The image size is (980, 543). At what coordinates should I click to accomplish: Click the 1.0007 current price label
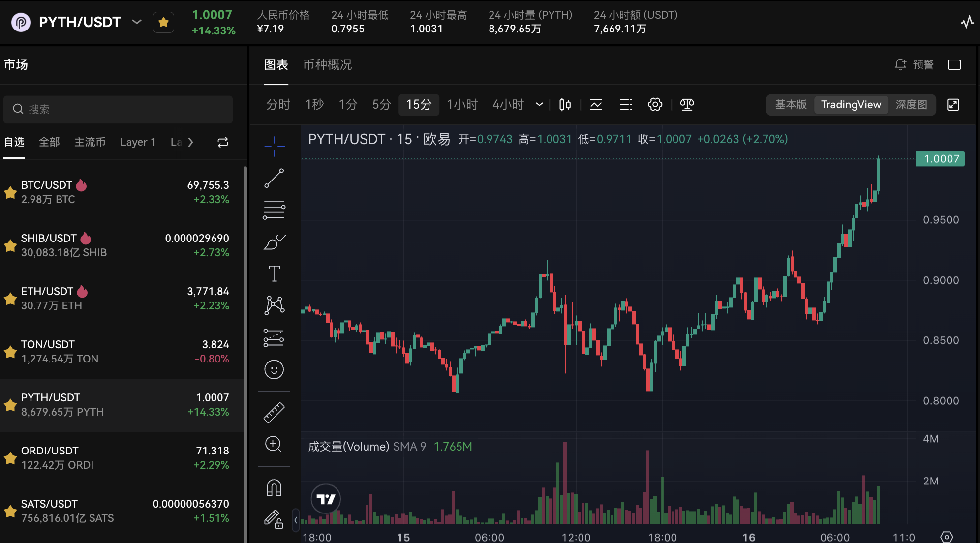[x=940, y=159]
